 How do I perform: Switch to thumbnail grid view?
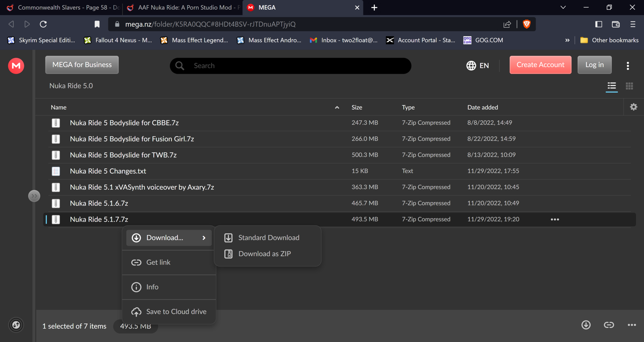629,86
